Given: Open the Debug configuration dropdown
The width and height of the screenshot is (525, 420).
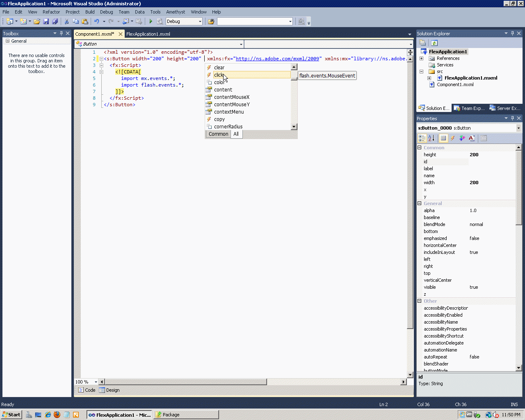Looking at the screenshot, I should pyautogui.click(x=200, y=21).
